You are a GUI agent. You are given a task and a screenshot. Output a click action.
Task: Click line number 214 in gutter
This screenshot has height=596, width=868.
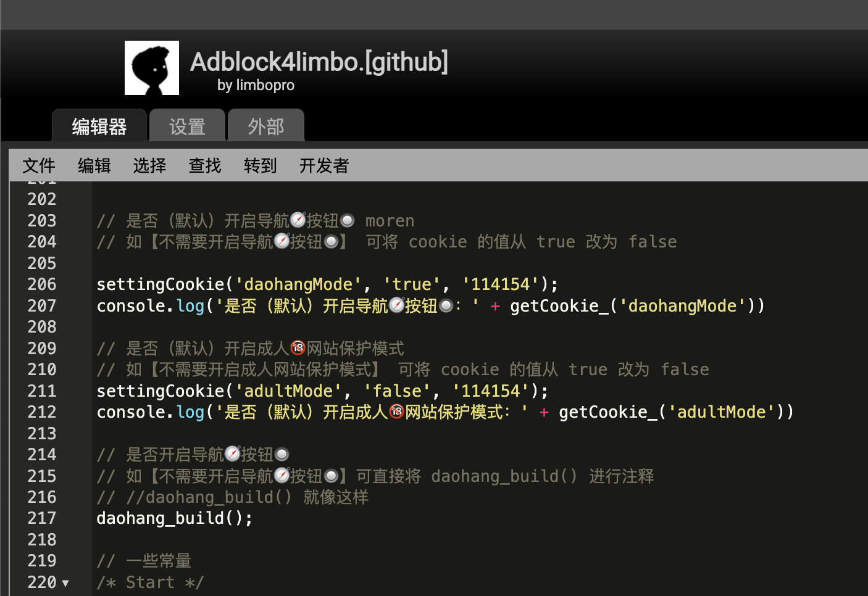pos(42,455)
